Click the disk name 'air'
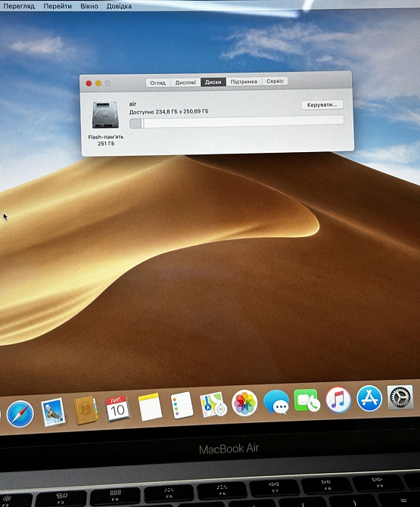The image size is (420, 507). [132, 104]
